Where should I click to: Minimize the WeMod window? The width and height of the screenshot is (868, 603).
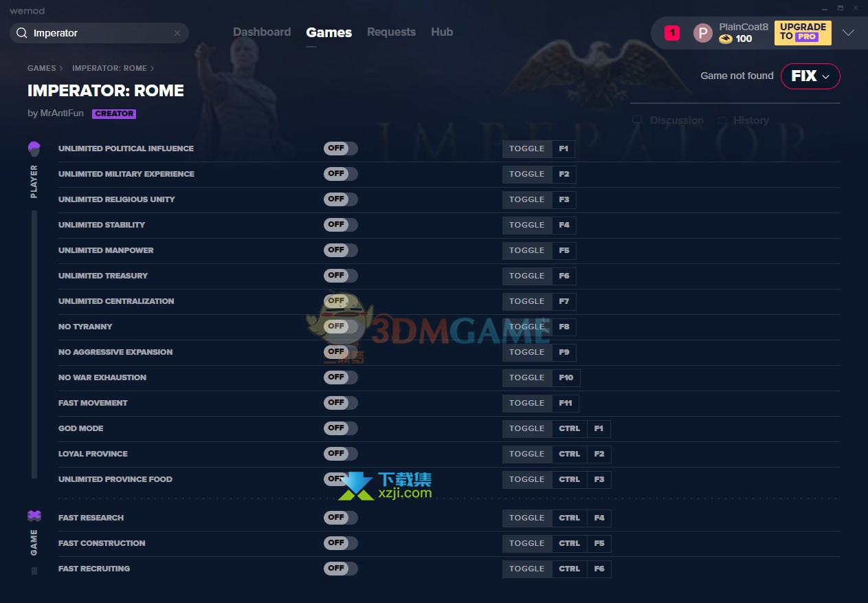click(825, 10)
